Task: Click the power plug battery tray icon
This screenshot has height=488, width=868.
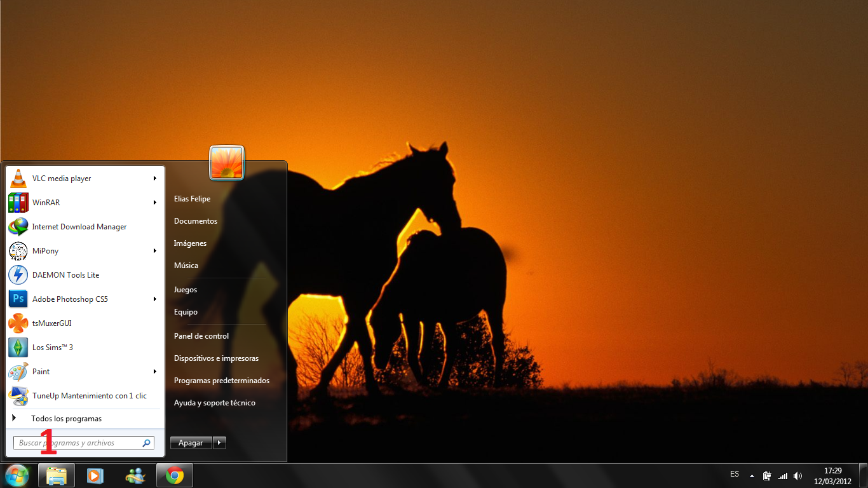Action: click(768, 476)
